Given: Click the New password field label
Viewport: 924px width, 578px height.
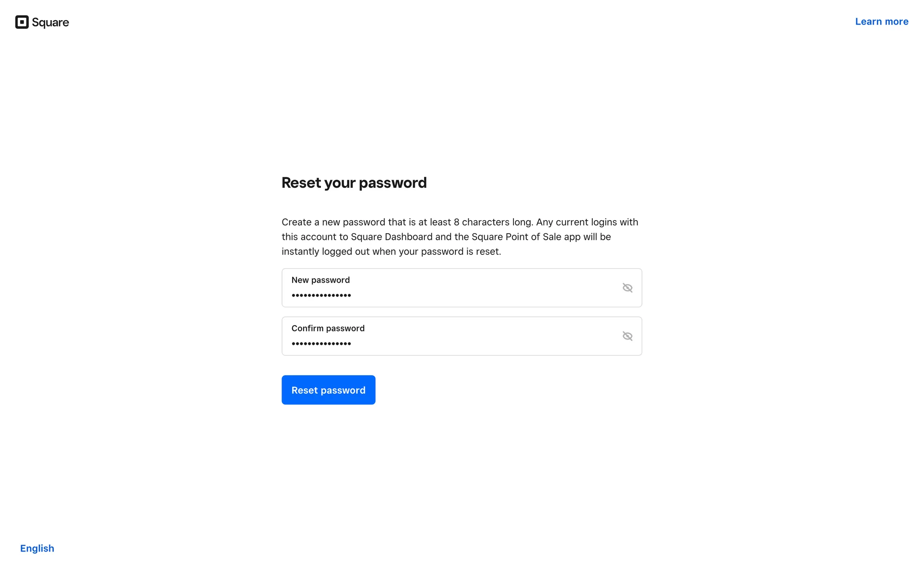Looking at the screenshot, I should 321,280.
